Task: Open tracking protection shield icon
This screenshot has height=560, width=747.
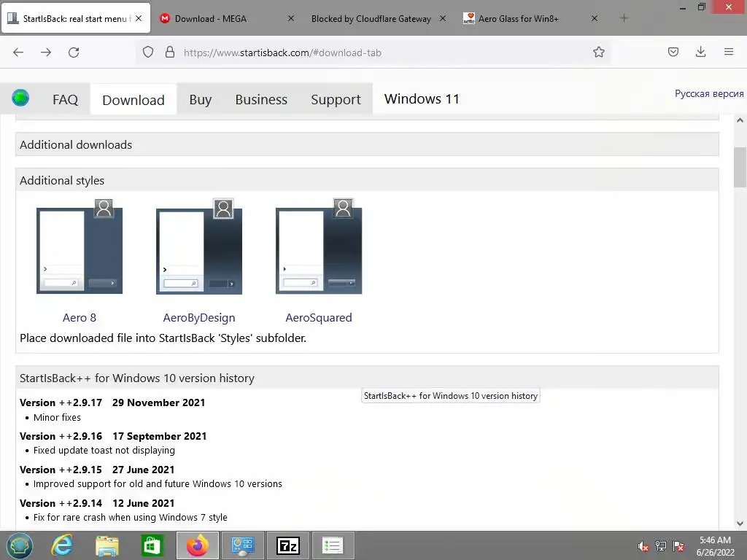Action: click(x=148, y=52)
